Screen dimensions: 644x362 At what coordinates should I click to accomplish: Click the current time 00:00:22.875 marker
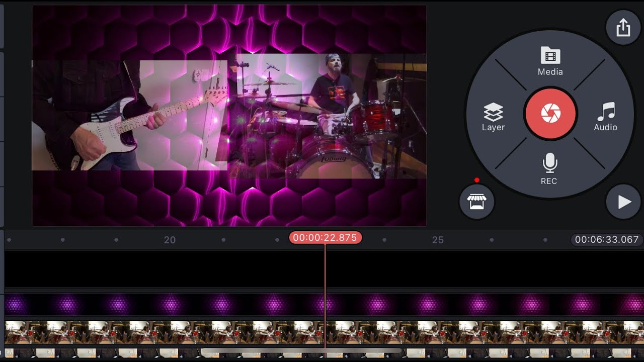click(x=325, y=238)
